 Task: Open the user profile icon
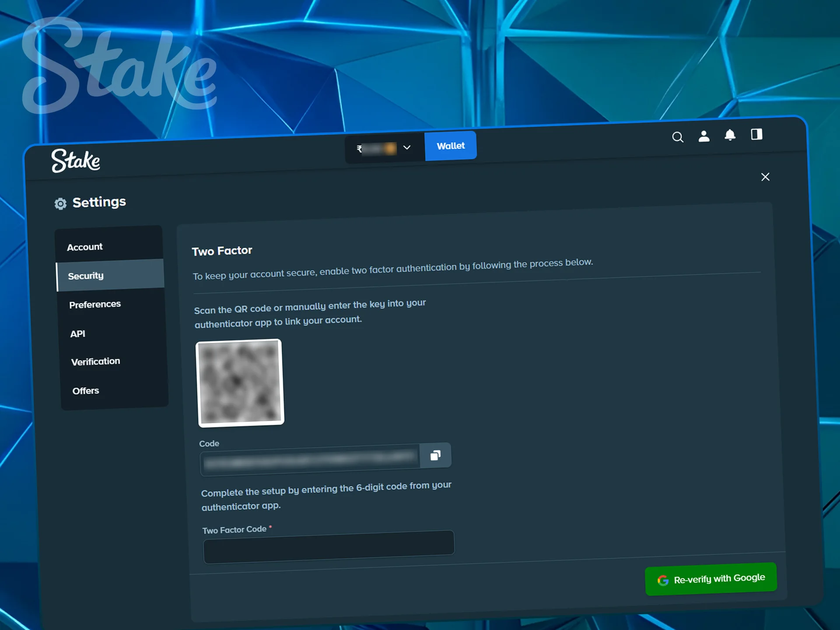pyautogui.click(x=704, y=136)
